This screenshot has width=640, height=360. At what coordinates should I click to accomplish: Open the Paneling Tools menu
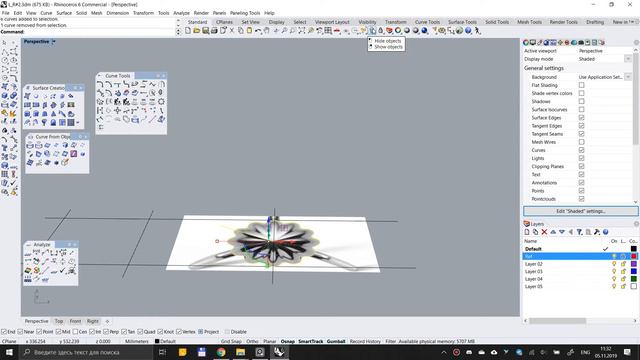[245, 13]
